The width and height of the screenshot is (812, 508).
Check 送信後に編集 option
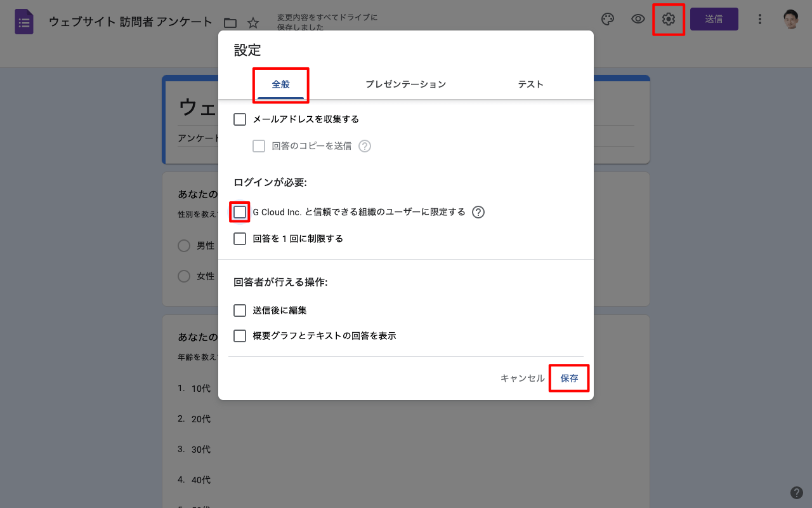(240, 311)
